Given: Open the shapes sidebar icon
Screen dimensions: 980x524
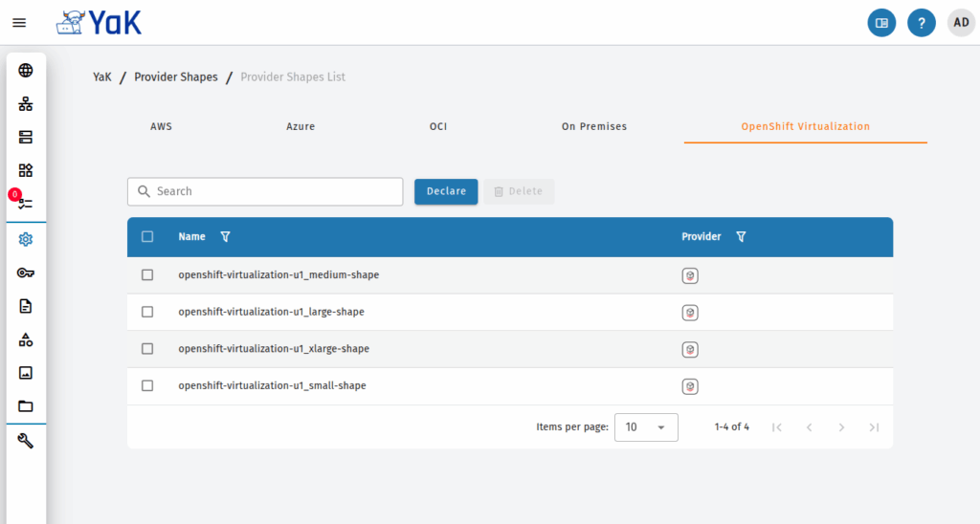Looking at the screenshot, I should 26,339.
